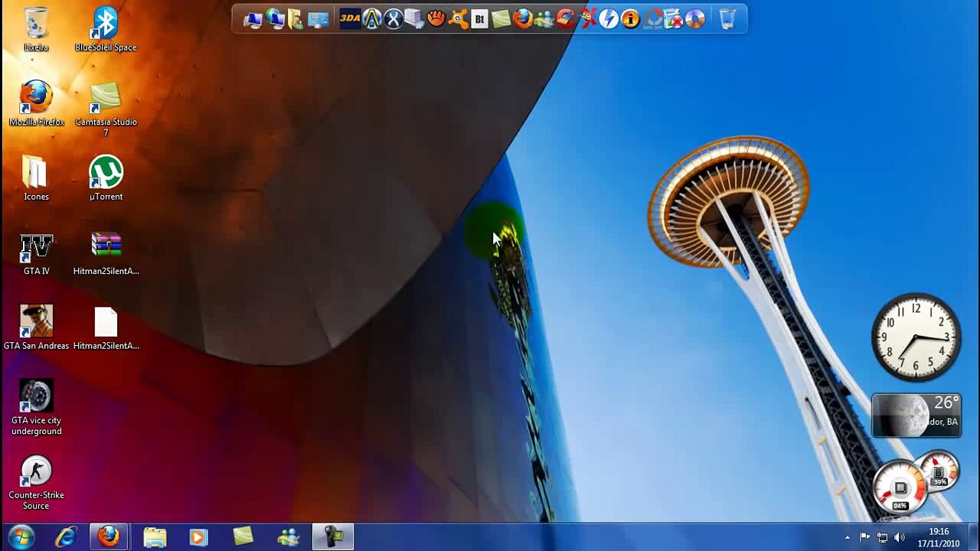Launch the red C CCleaner icon in the dock

point(564,19)
